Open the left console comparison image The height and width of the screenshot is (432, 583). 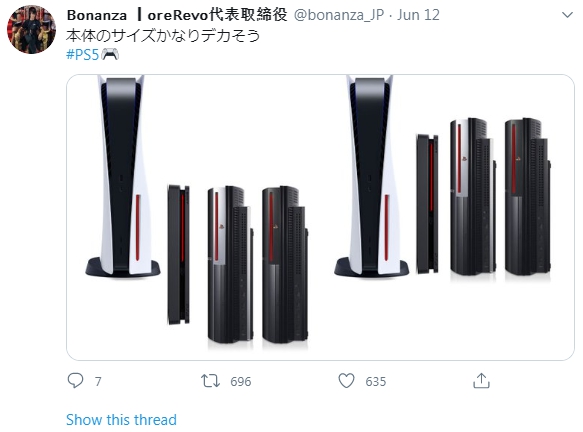pos(193,217)
